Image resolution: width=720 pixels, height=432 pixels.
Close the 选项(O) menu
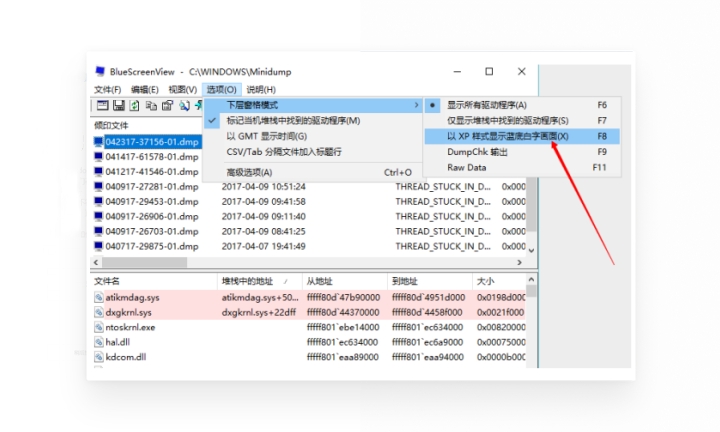[x=221, y=90]
